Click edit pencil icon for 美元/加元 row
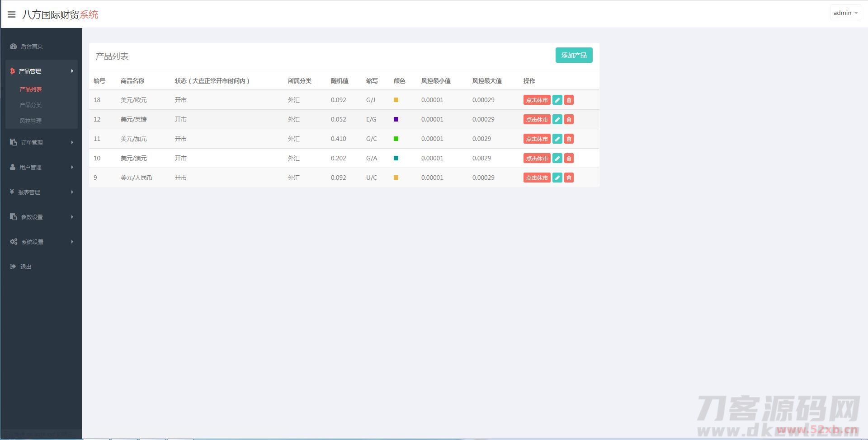The width and height of the screenshot is (868, 440). (557, 139)
